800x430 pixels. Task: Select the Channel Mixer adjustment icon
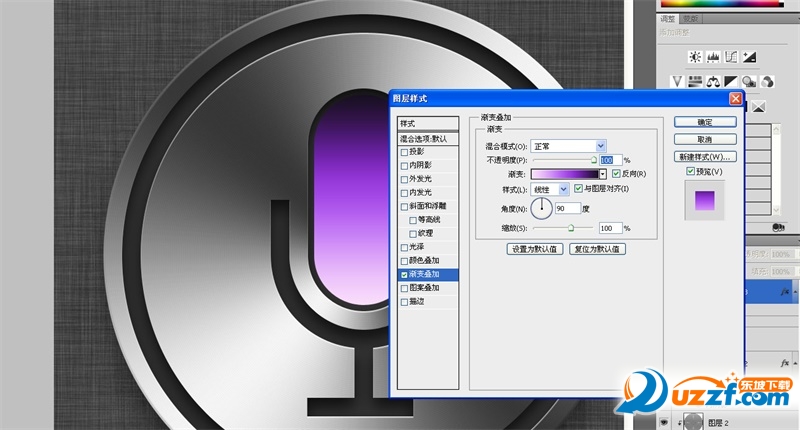768,81
